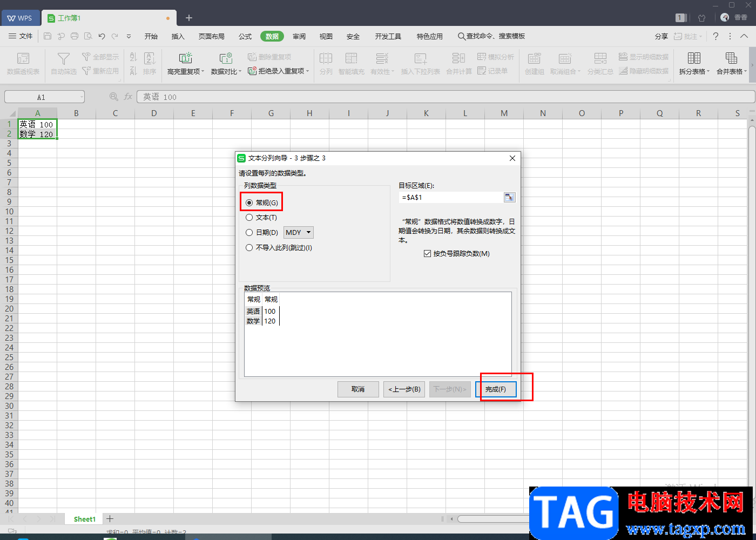Click the 插入下拉列表 icon

[421, 58]
